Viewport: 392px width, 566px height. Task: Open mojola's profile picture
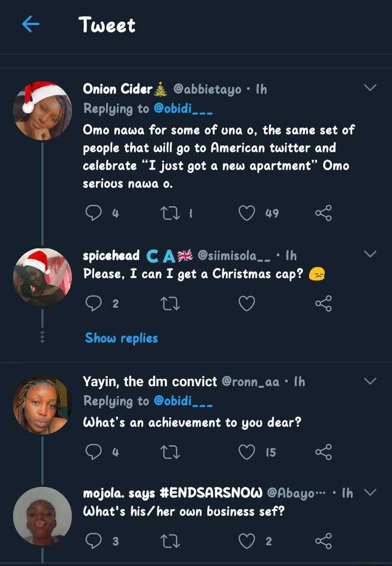[x=42, y=516]
